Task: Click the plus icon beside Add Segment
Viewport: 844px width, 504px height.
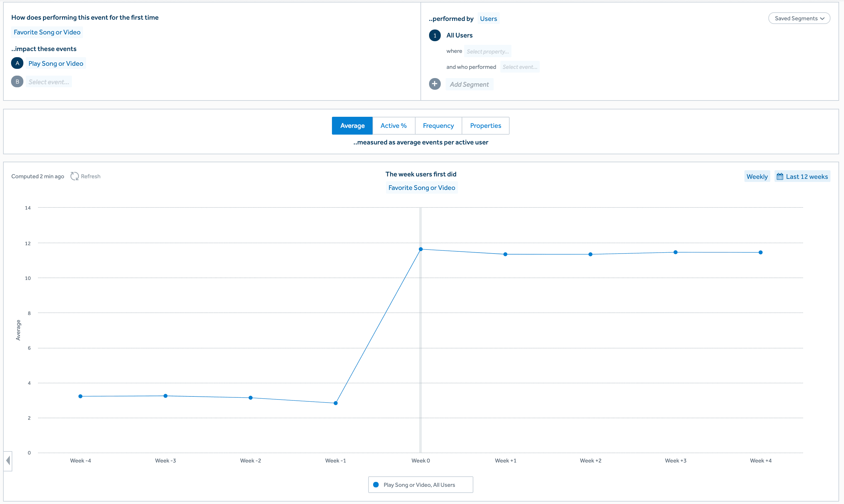Action: [434, 84]
